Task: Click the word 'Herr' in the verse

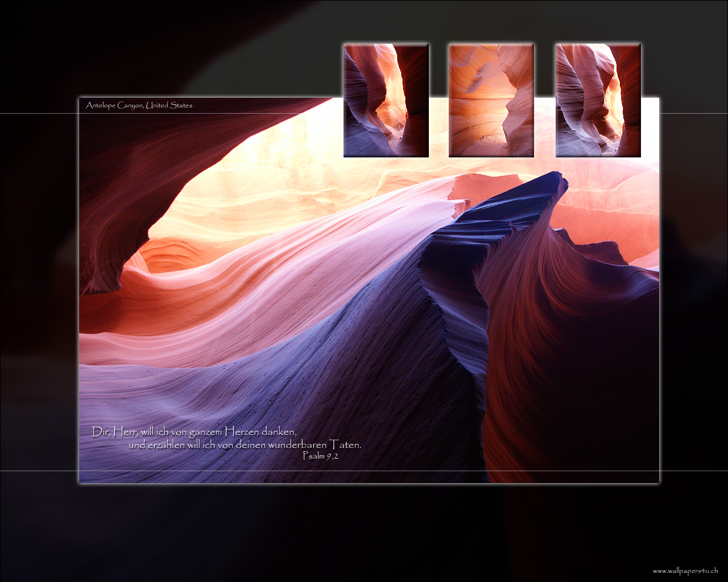Action: [125, 432]
